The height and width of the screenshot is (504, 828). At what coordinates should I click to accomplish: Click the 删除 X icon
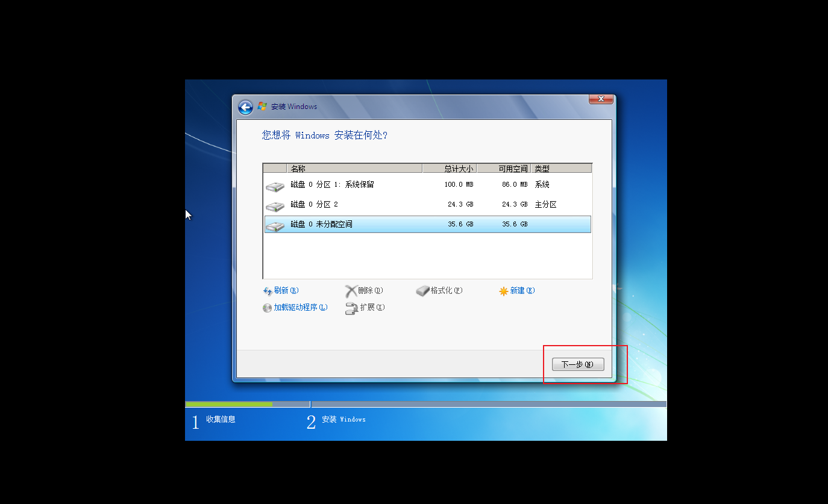click(x=351, y=291)
